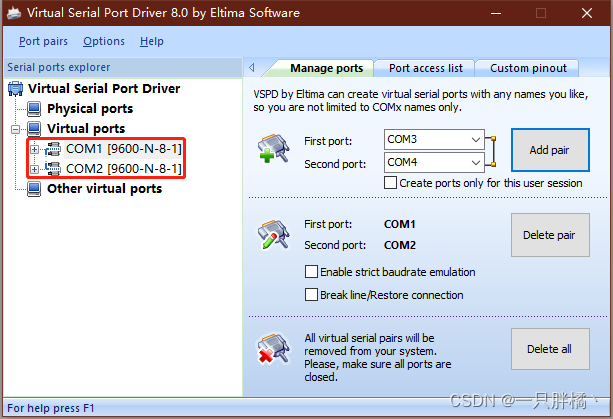
Task: Minimize the Virtual Serial Port Driver window
Action: (496, 13)
